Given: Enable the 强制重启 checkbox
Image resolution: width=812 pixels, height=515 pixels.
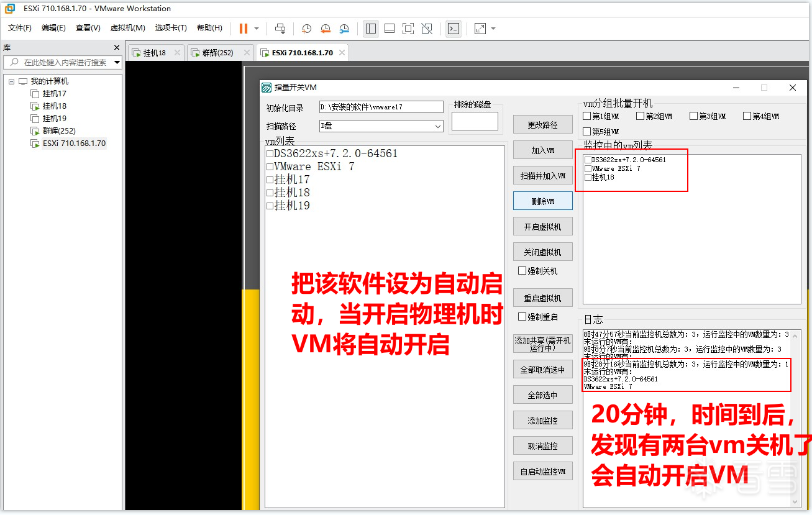Looking at the screenshot, I should tap(522, 317).
